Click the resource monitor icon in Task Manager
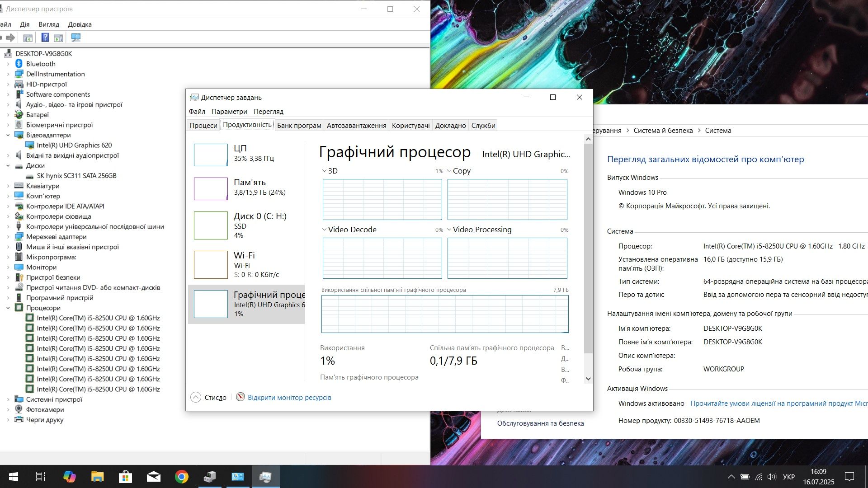868x488 pixels. [x=241, y=397]
